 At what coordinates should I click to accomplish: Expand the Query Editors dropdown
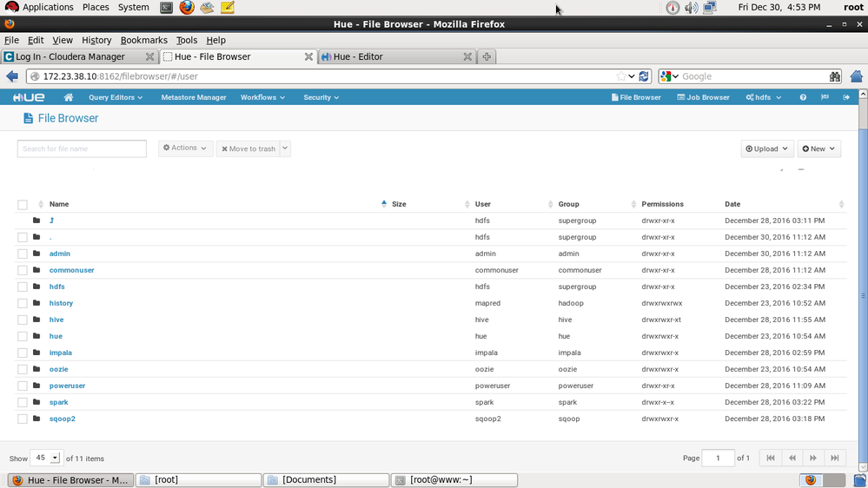(x=116, y=97)
